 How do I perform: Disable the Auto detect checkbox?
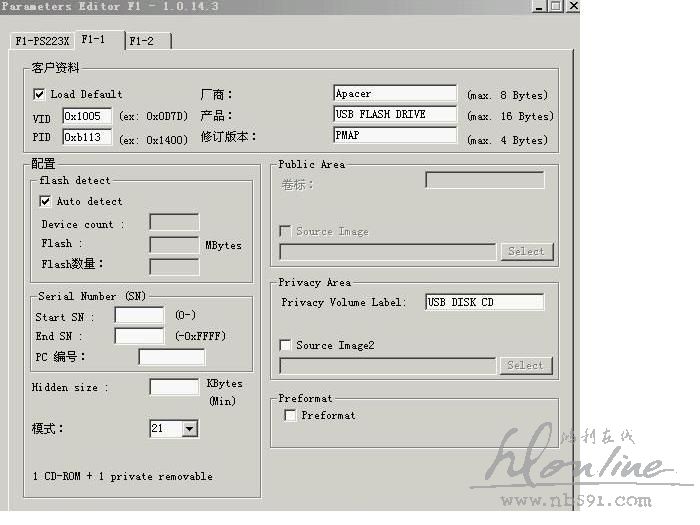(46, 201)
